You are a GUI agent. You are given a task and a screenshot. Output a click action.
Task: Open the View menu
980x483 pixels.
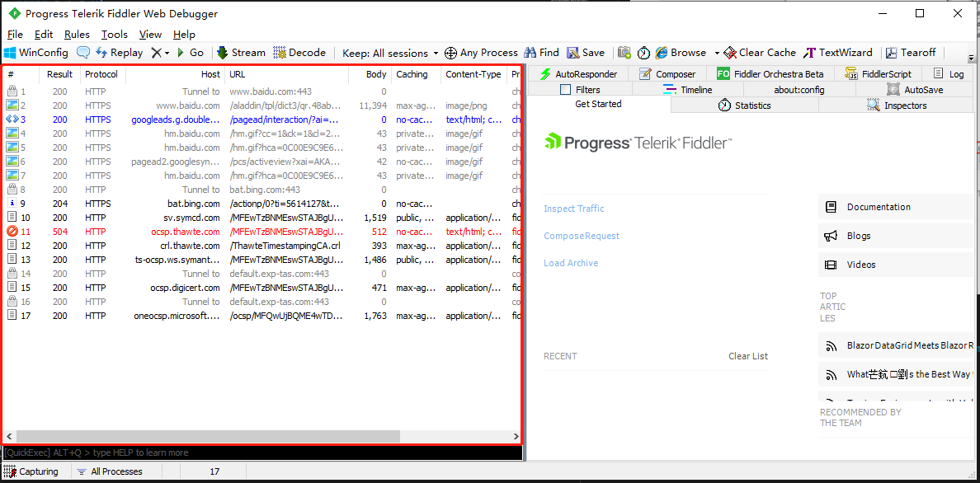pos(151,35)
